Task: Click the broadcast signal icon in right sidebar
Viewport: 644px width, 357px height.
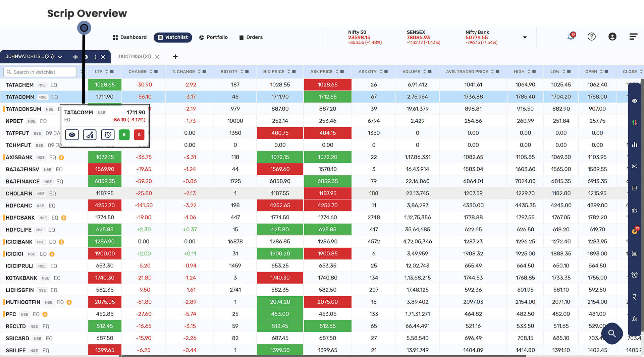Action: pos(635,166)
